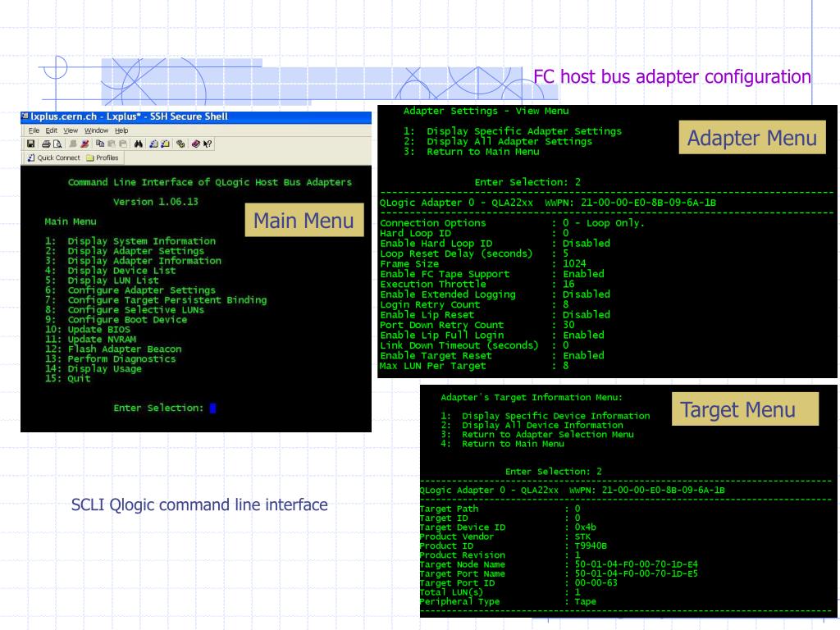Click the SSH Secure Shell title bar icon

pos(25,116)
